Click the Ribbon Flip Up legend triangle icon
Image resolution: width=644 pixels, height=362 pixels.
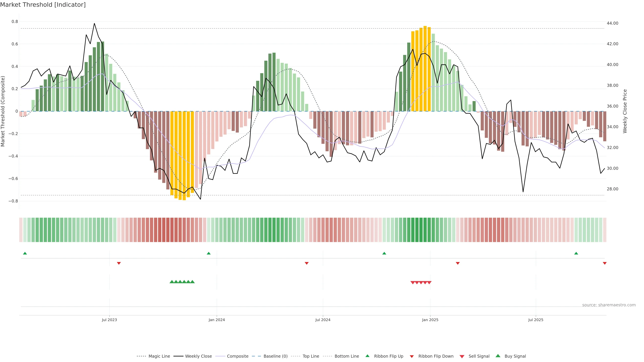367,356
